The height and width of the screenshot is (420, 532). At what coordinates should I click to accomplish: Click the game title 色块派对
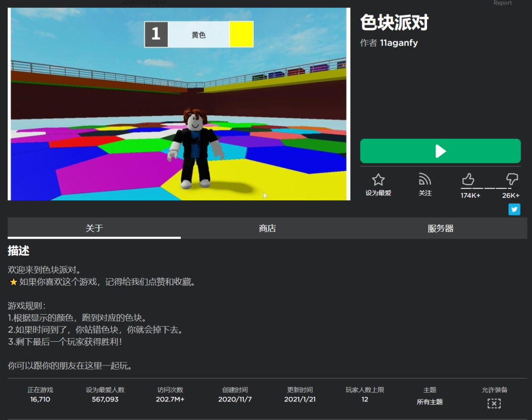point(394,23)
